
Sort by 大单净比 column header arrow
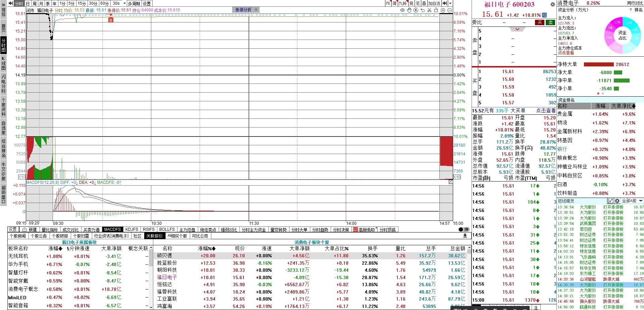[x=634, y=106]
